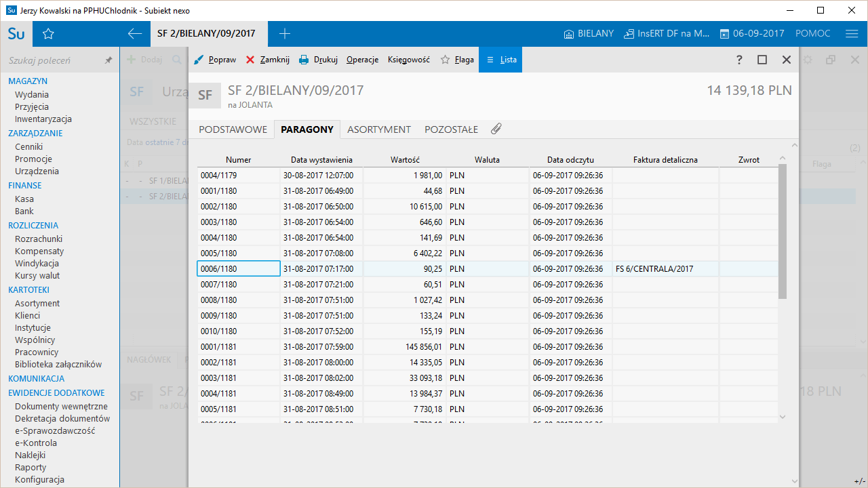The image size is (868, 488).
Task: Click the background settings gear icon
Action: (x=808, y=60)
